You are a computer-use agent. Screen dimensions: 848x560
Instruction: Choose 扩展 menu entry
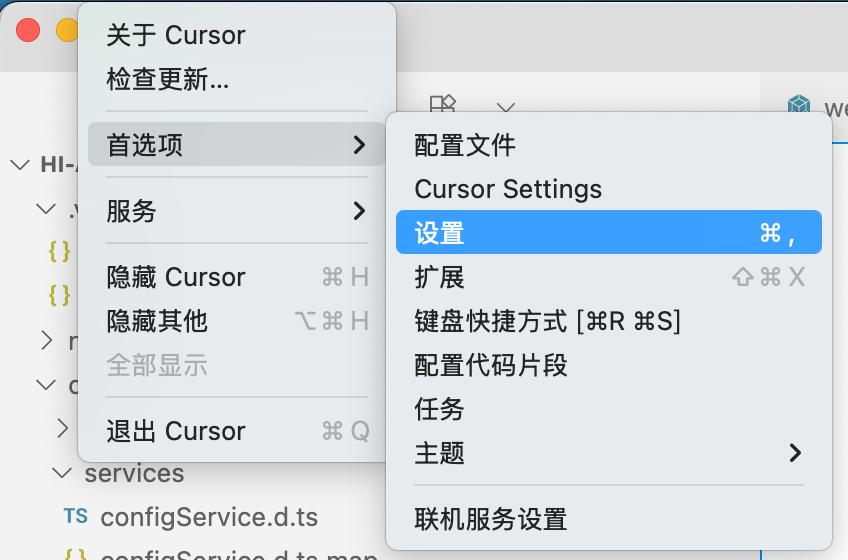pos(440,277)
